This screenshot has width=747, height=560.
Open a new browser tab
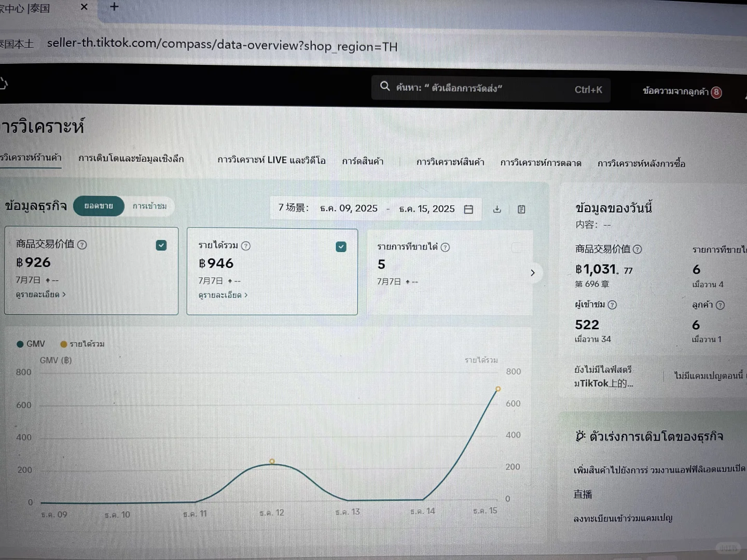pyautogui.click(x=115, y=7)
